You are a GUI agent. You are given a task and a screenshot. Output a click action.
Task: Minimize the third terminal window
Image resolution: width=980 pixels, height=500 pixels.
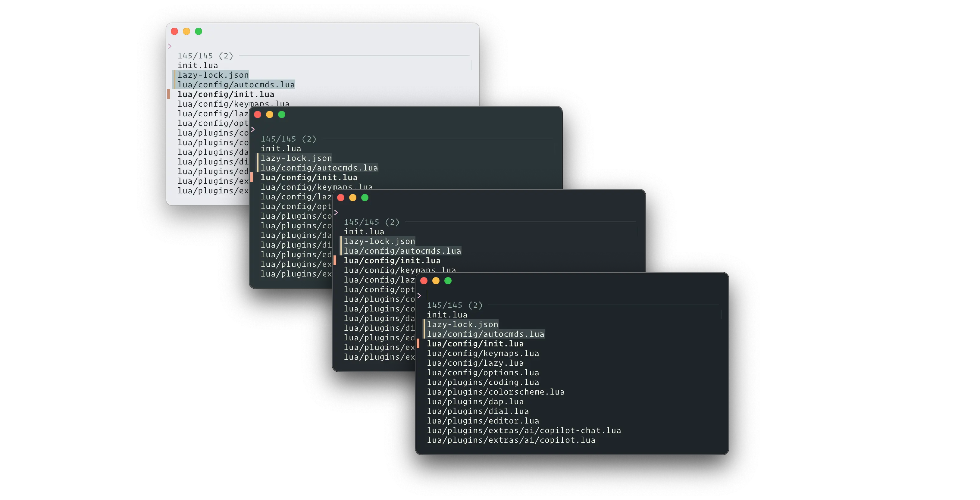[353, 197]
